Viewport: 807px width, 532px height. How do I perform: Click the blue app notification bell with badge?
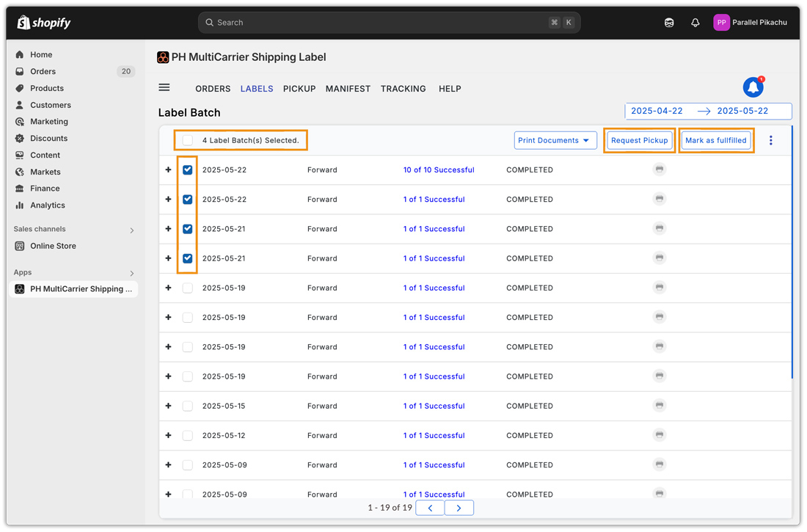click(753, 87)
